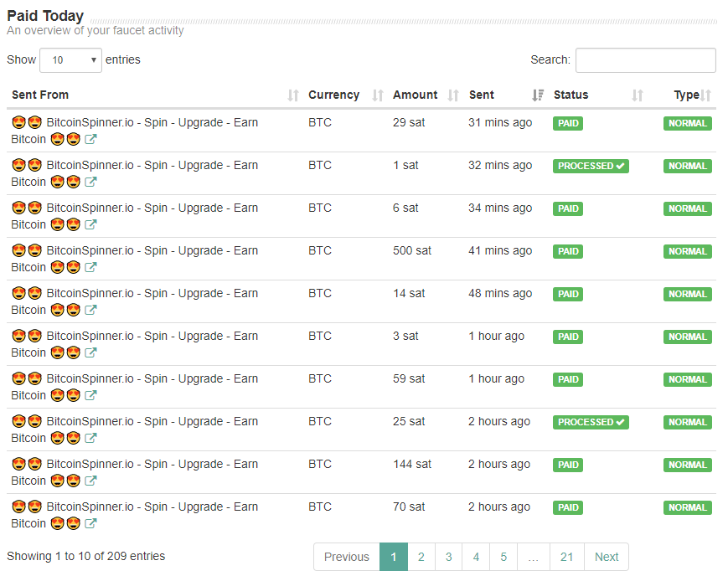Screen dimensions: 728x576
Task: Focus the Search input field
Action: [645, 60]
